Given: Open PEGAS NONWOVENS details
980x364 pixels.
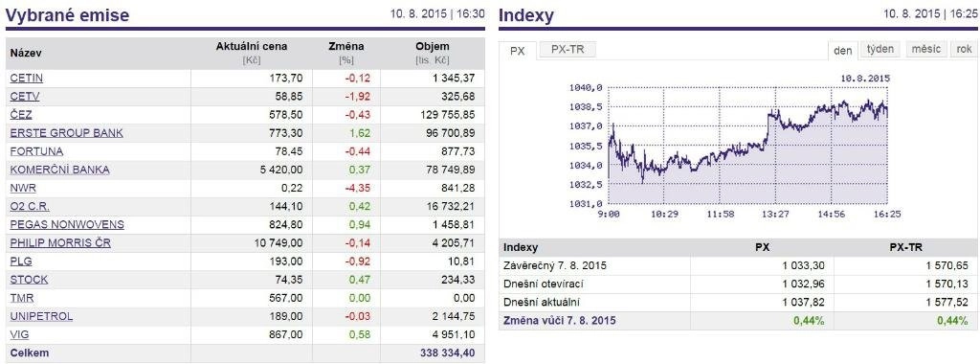Looking at the screenshot, I should click(x=67, y=224).
